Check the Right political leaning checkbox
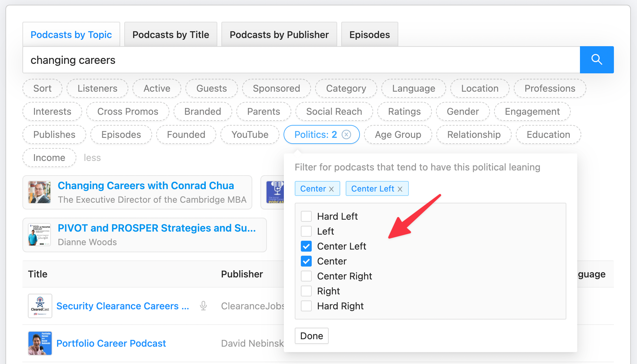The width and height of the screenshot is (637, 364). coord(306,291)
